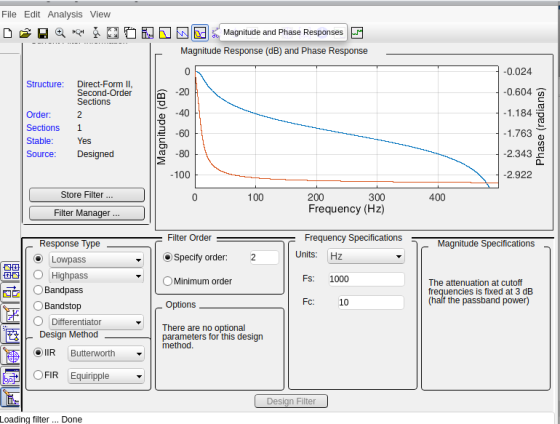Click the 'Sections' label in filter information
Viewport: 560px width, 424px height.
(43, 128)
